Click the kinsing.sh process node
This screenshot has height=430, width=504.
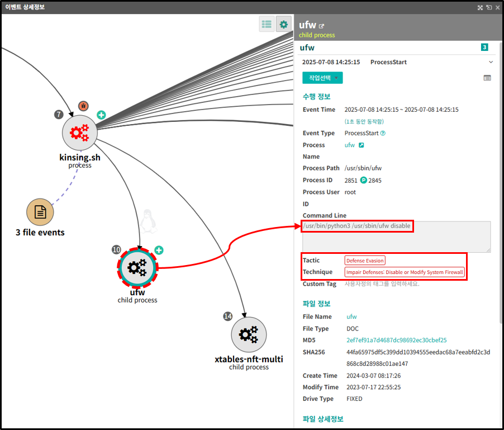[80, 133]
